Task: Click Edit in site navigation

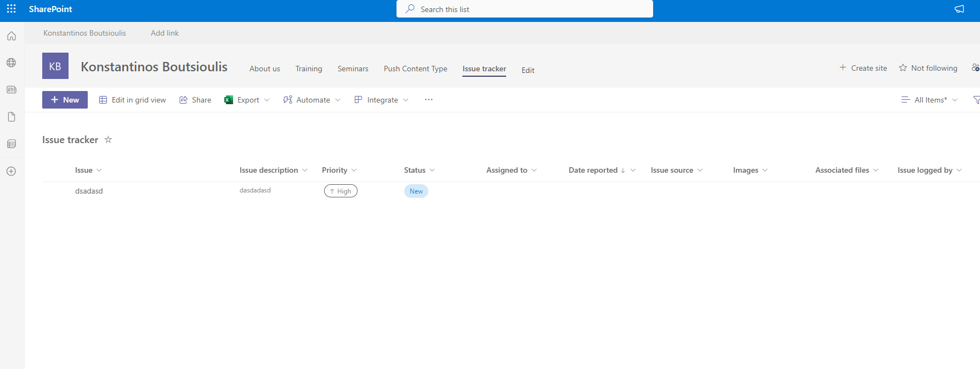Action: click(x=528, y=70)
